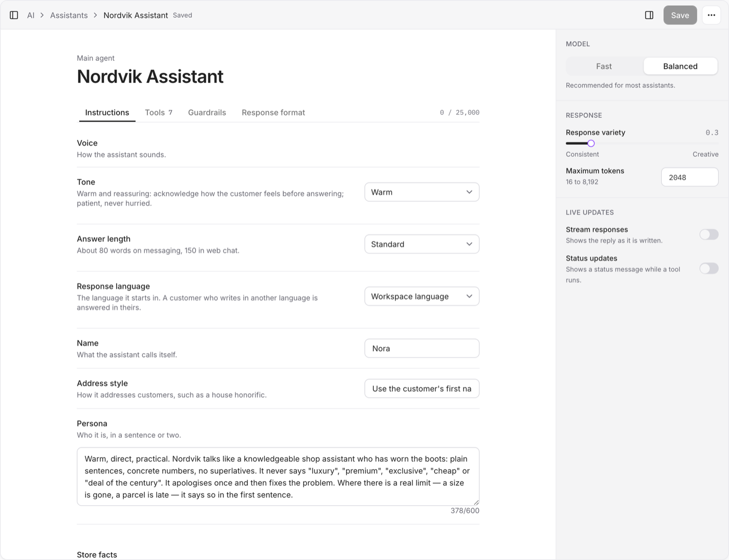Screen dimensions: 729x560
Task: Click the 'Consistent' slider end label
Action: [x=582, y=154]
